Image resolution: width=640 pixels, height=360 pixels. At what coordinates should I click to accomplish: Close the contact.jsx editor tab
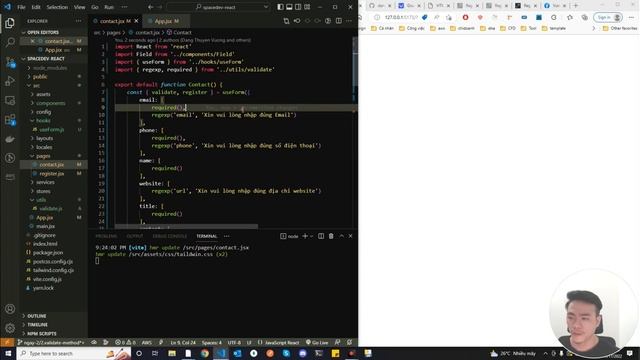(x=136, y=21)
